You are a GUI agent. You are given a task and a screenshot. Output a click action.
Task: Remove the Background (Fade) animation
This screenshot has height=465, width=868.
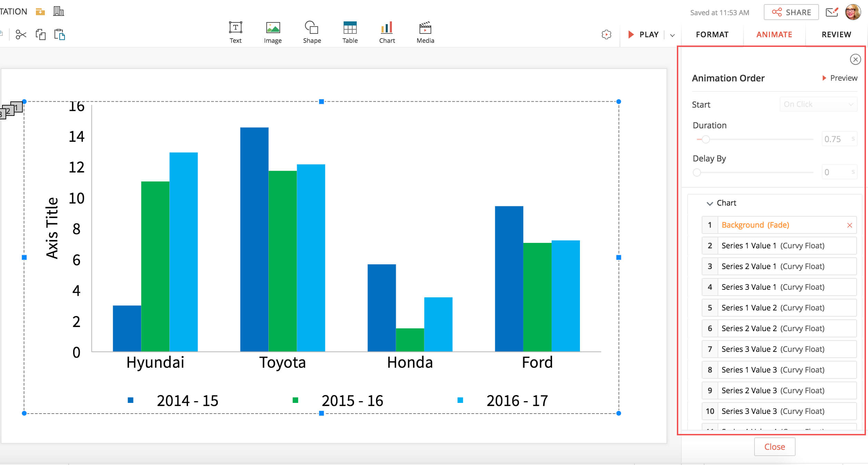click(850, 225)
